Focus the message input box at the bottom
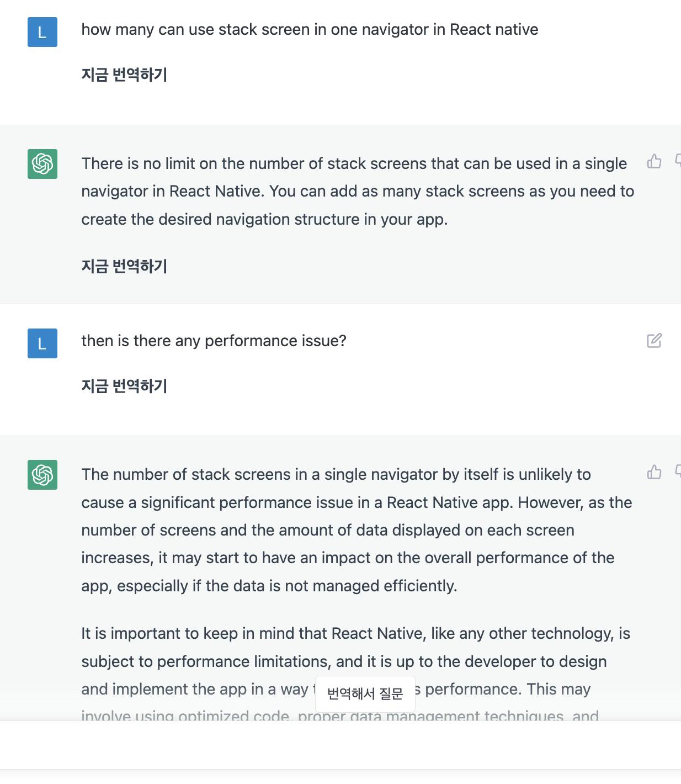 340,745
